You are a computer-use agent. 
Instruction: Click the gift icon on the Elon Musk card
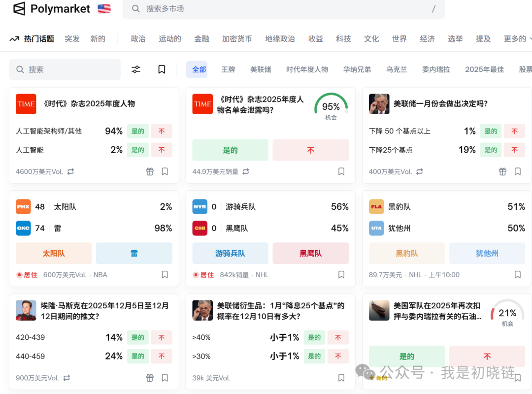(x=150, y=377)
